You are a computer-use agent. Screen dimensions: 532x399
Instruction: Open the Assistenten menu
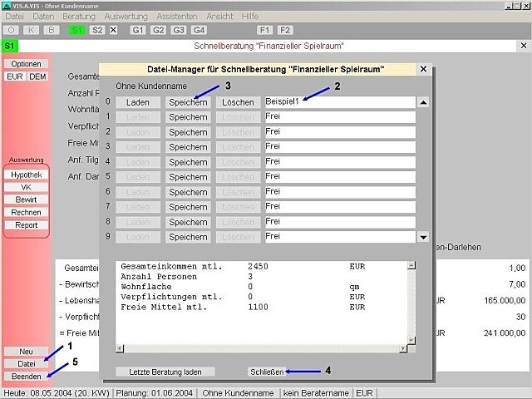177,17
